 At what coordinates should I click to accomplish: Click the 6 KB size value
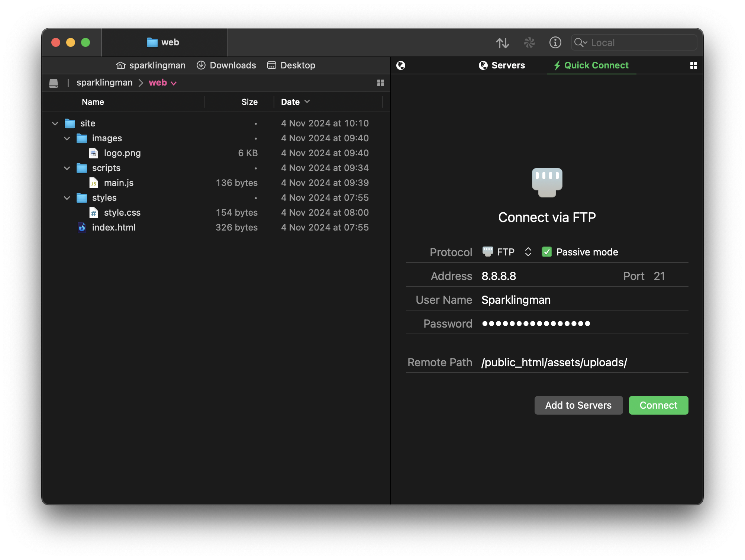click(248, 153)
